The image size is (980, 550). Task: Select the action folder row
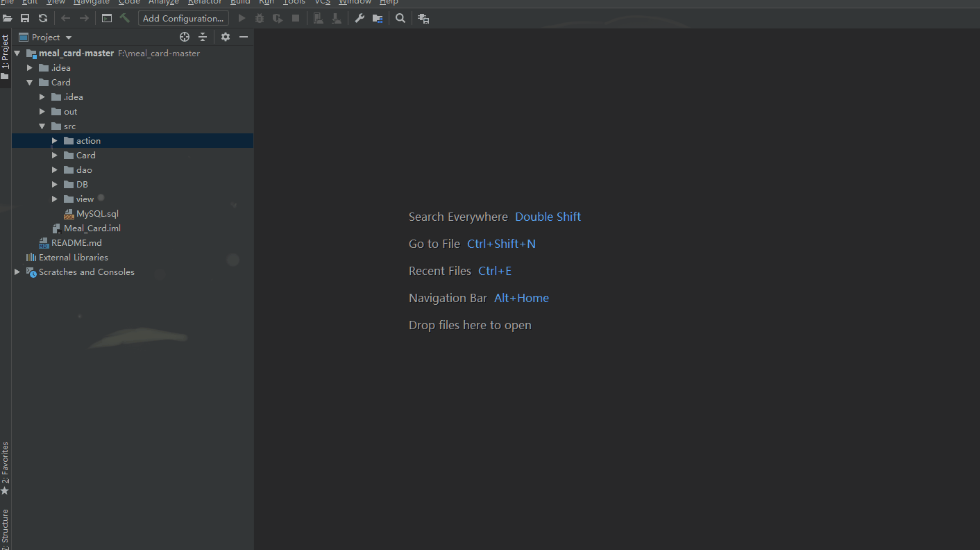coord(133,141)
